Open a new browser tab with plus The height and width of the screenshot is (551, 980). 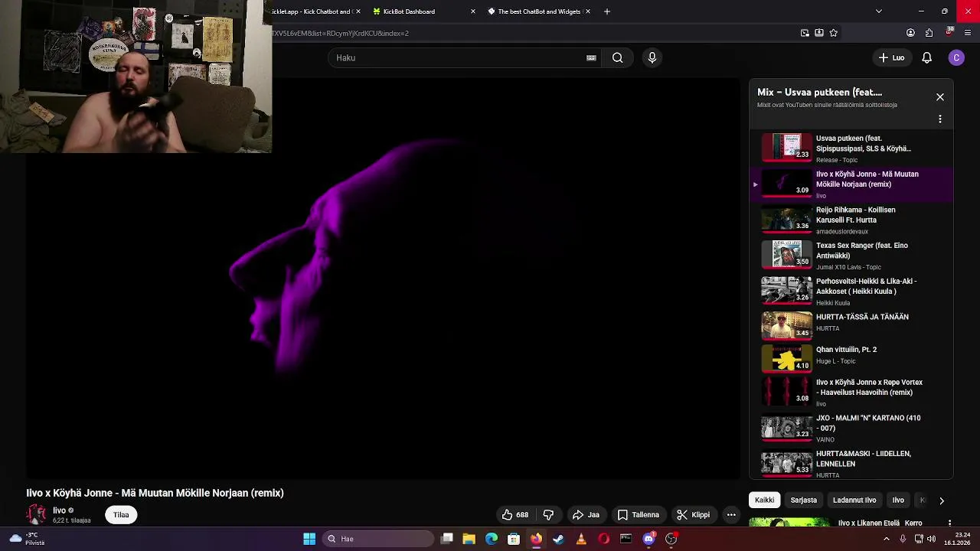click(x=607, y=11)
